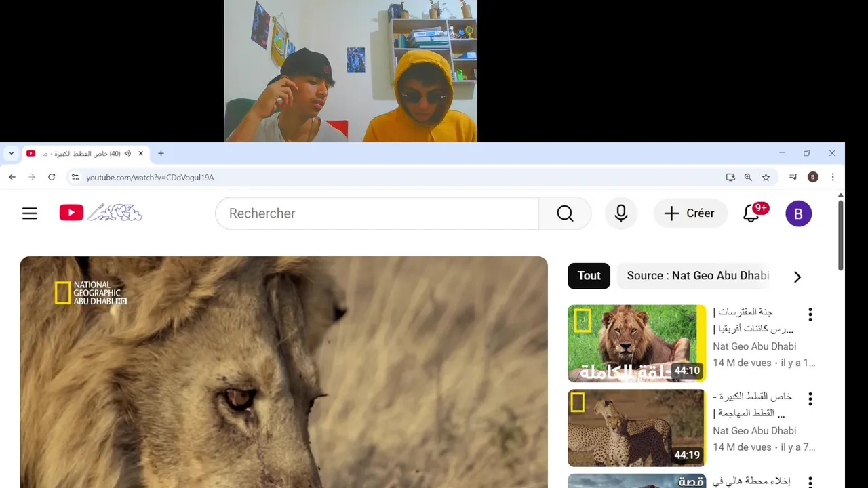Open options for the خاص القطط الكبيرة video

[x=810, y=399]
